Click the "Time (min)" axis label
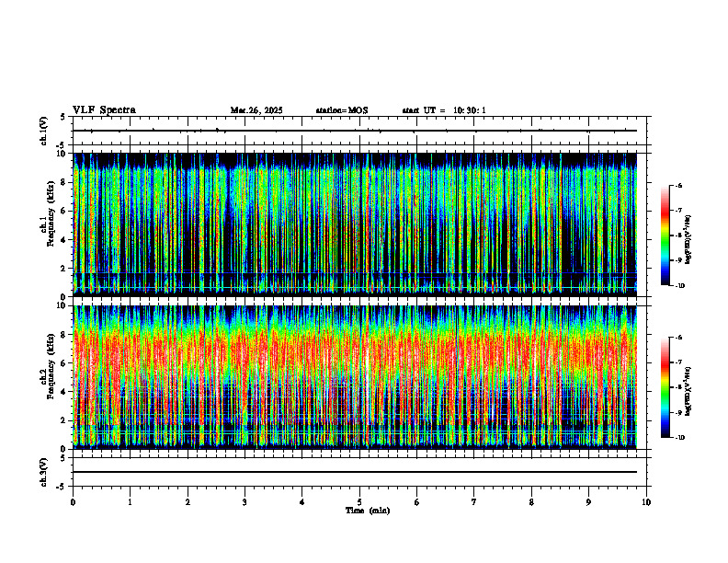 (368, 511)
